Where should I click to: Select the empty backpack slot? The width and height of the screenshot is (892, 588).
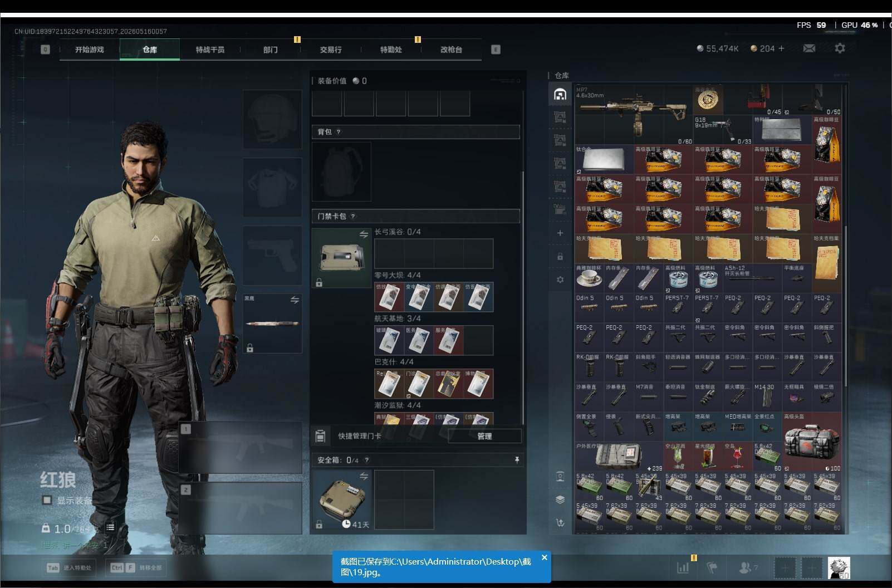coord(341,171)
